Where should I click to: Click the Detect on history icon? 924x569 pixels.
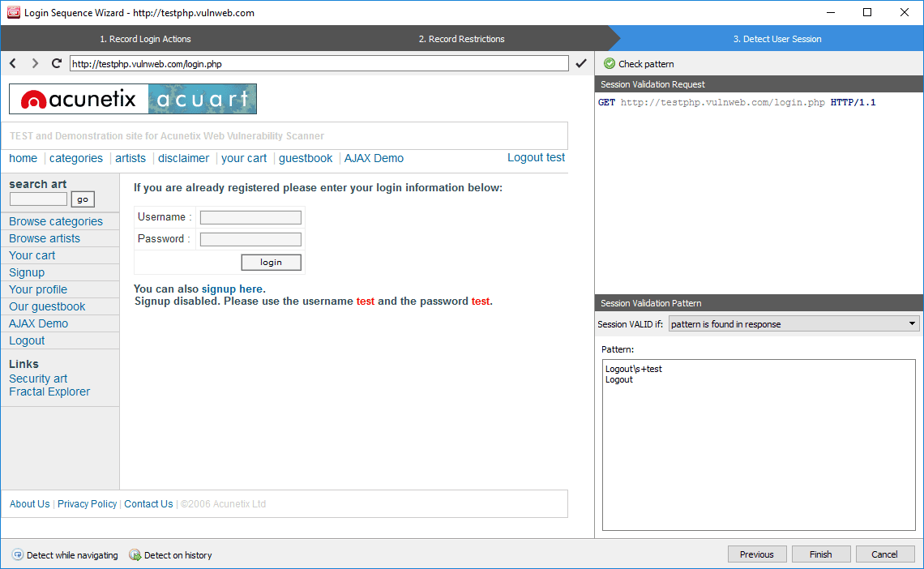[135, 555]
